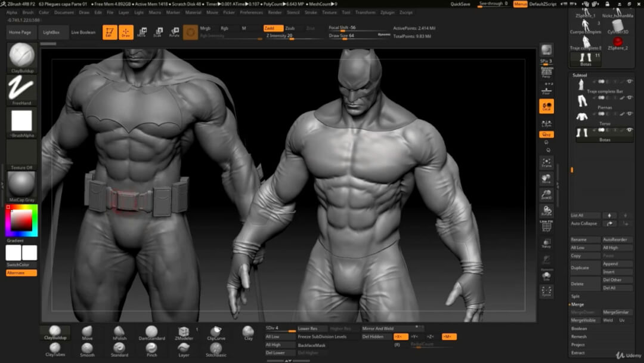Open the Document menu

pos(64,13)
